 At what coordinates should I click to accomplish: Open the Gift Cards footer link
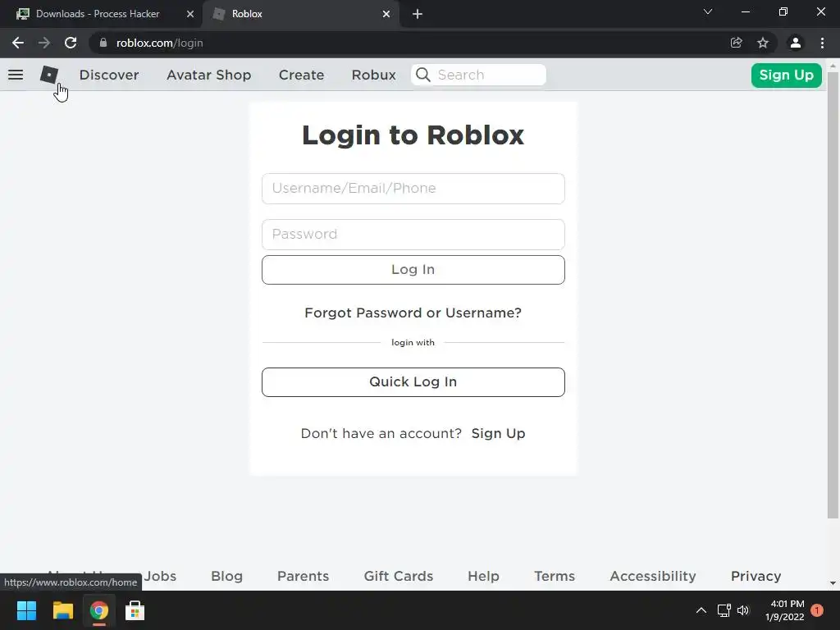399,577
